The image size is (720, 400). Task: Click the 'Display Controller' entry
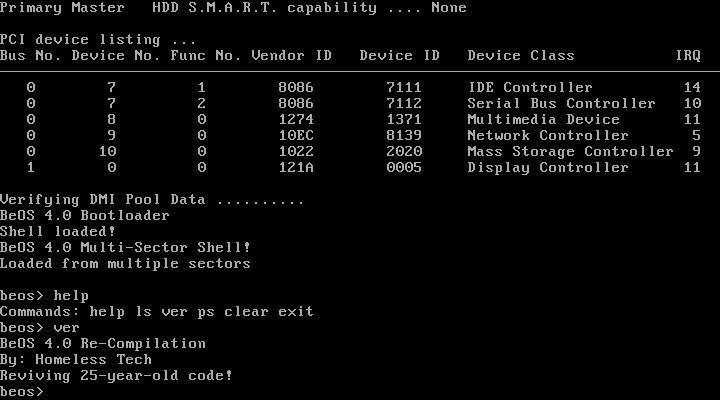(x=548, y=168)
